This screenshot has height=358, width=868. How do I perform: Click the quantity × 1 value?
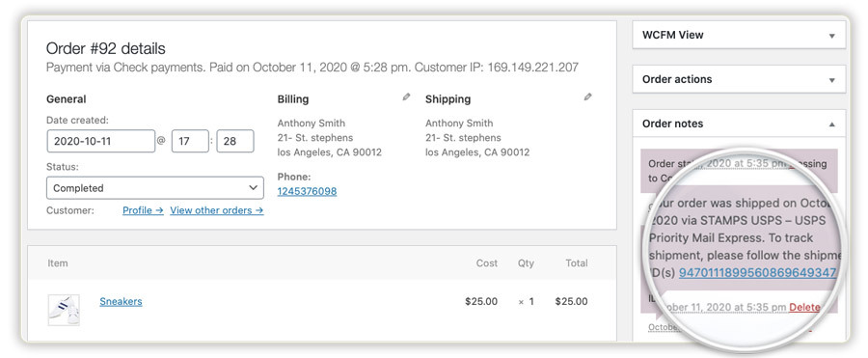(x=526, y=301)
